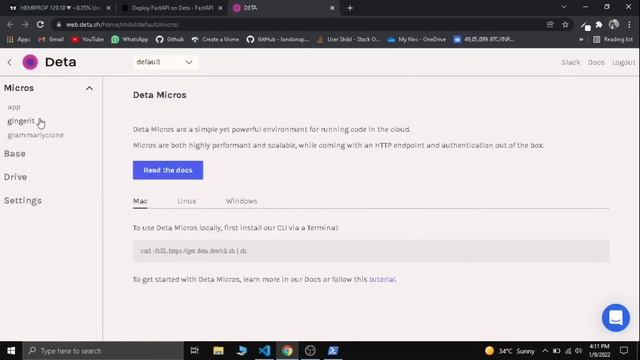Open the notification center icon

[624, 351]
